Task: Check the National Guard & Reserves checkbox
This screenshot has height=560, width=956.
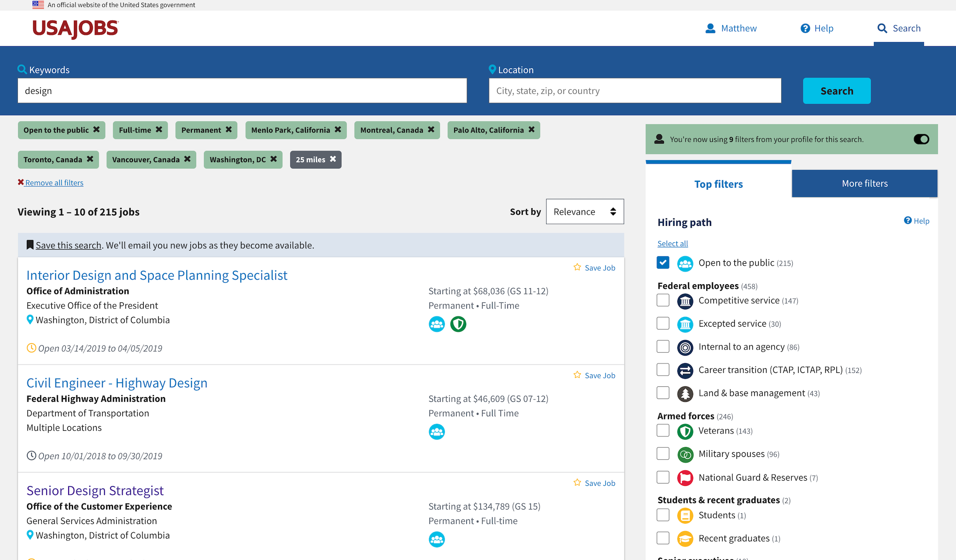Action: pyautogui.click(x=663, y=477)
